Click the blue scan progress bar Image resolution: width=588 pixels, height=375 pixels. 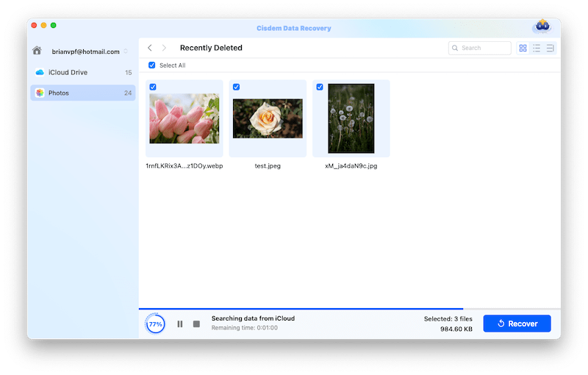point(301,309)
